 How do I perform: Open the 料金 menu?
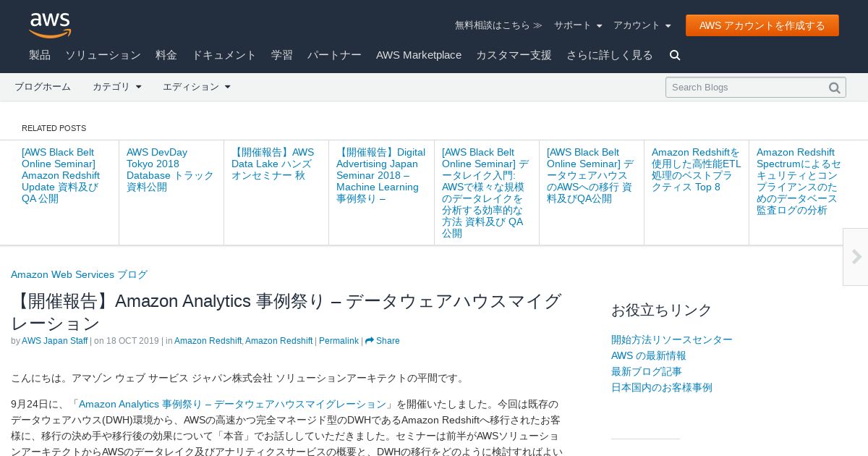point(166,55)
